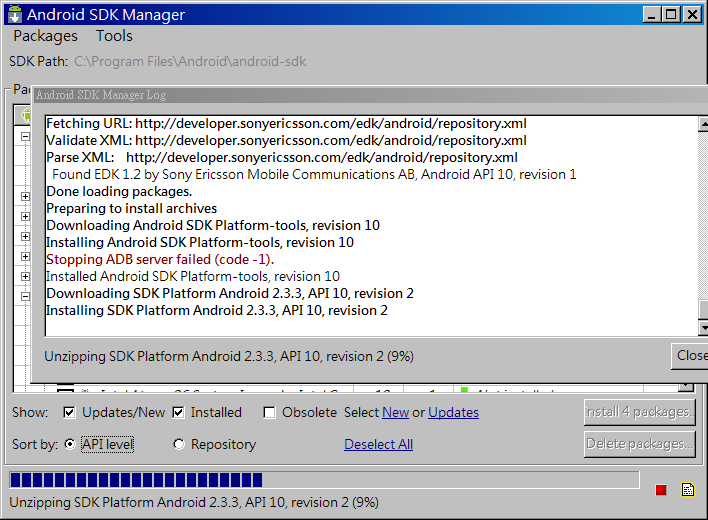
Task: Toggle the Updates/New checkbox
Action: [69, 412]
